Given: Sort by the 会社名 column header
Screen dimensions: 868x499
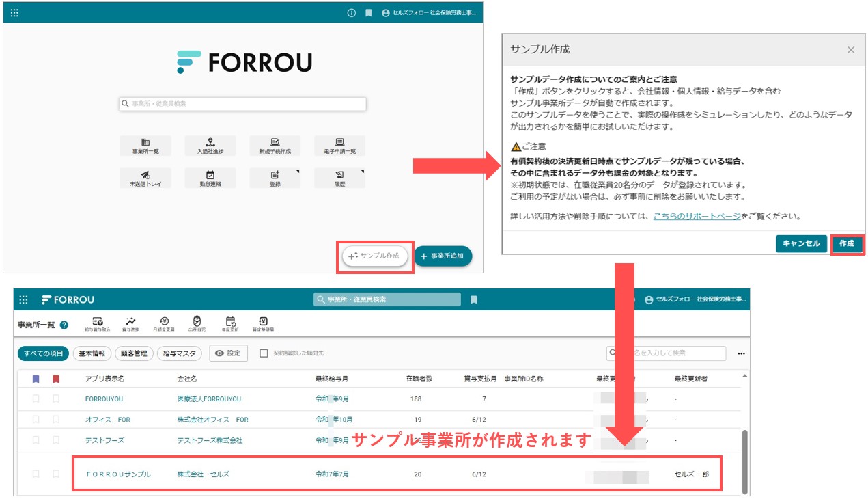Looking at the screenshot, I should (186, 379).
